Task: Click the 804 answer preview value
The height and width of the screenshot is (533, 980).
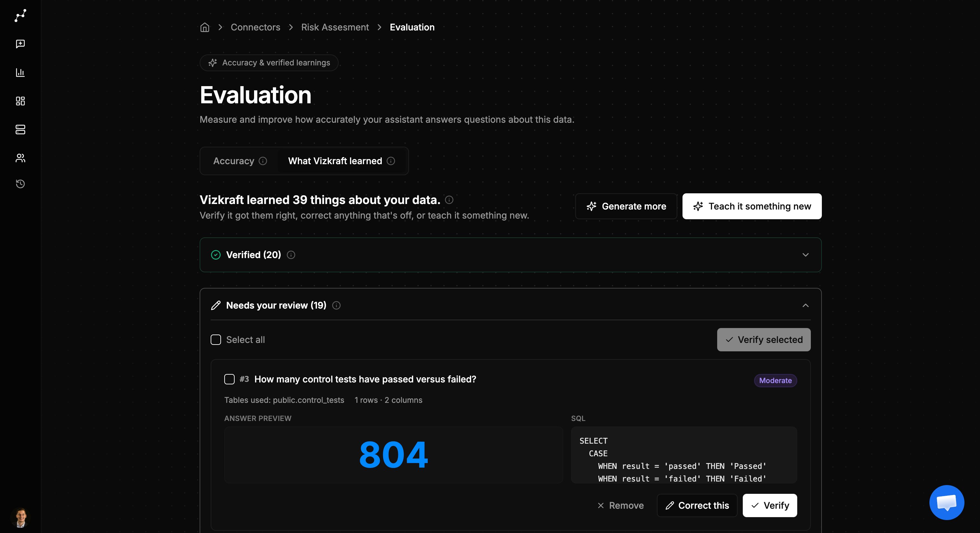Action: (x=393, y=455)
